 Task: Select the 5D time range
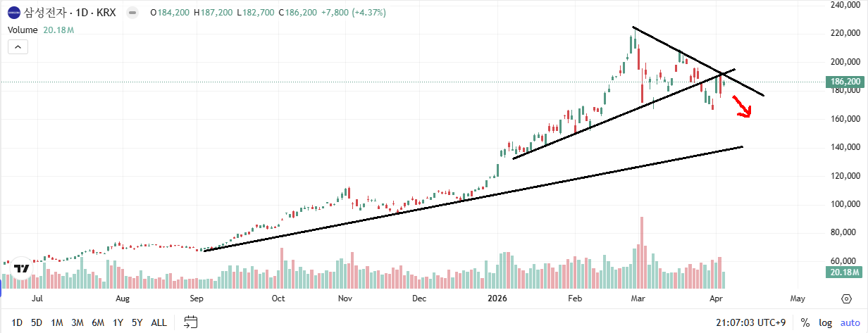tap(36, 322)
